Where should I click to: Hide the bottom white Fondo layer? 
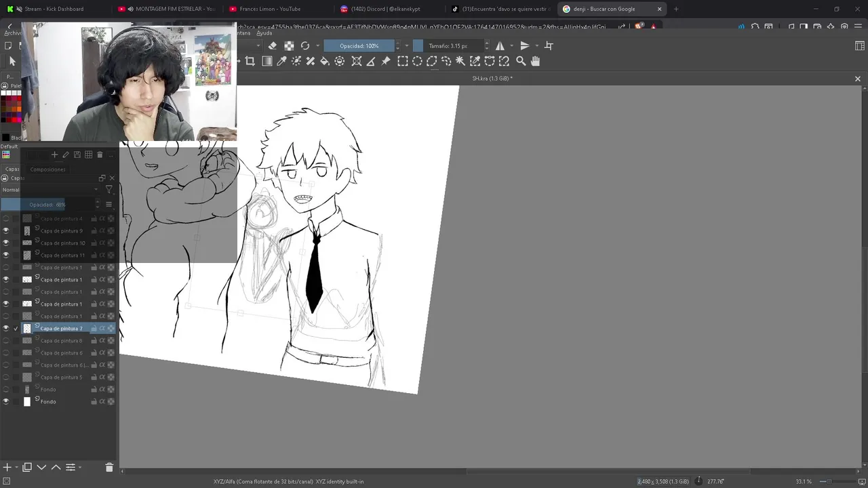6,401
